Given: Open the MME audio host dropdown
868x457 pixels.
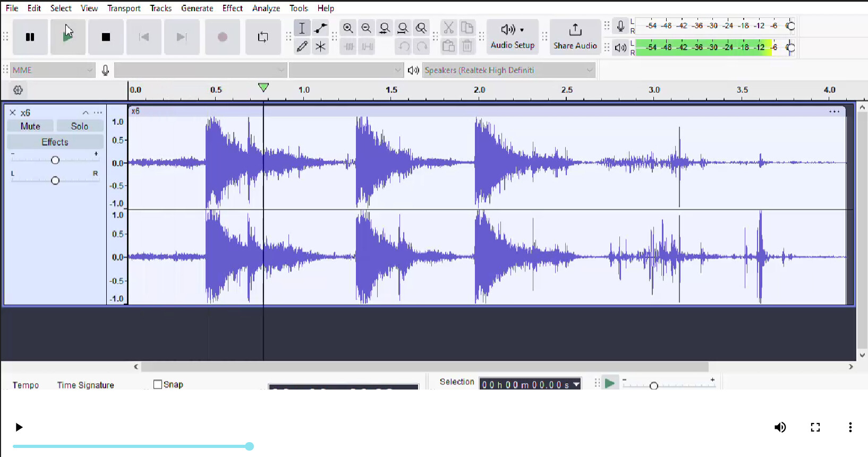Looking at the screenshot, I should [52, 70].
